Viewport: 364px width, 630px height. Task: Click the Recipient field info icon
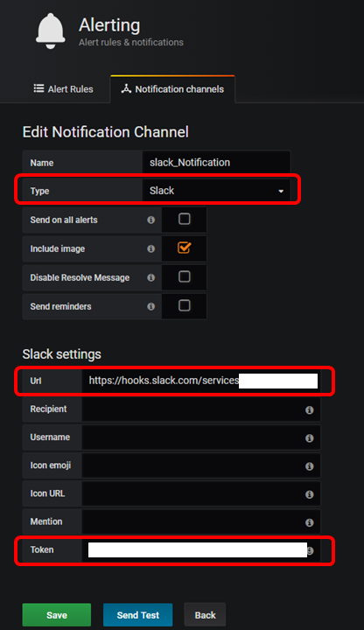(x=310, y=409)
